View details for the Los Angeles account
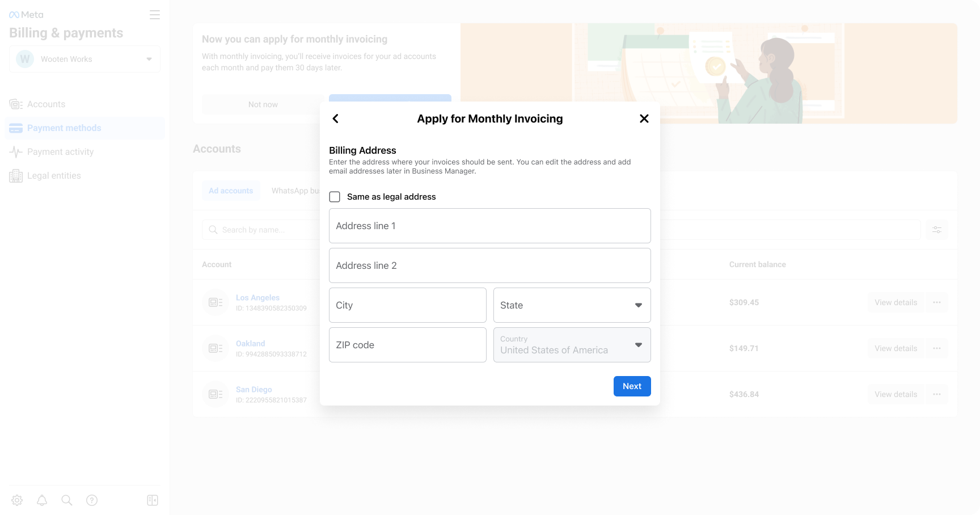 (x=896, y=302)
